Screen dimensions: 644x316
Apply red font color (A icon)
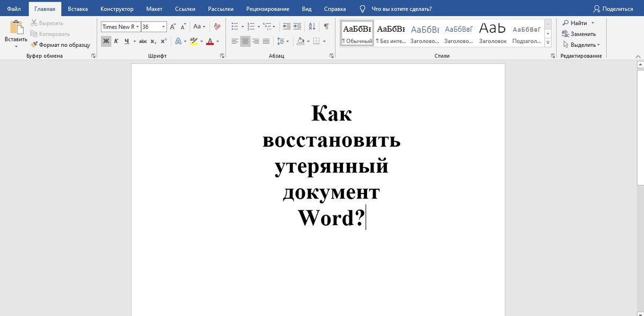coord(210,41)
